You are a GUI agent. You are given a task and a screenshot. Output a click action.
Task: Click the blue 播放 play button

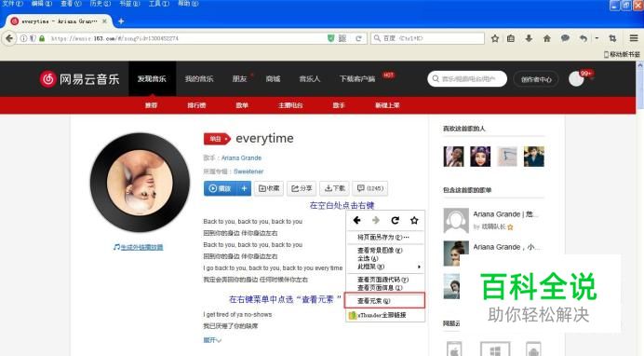coord(221,188)
